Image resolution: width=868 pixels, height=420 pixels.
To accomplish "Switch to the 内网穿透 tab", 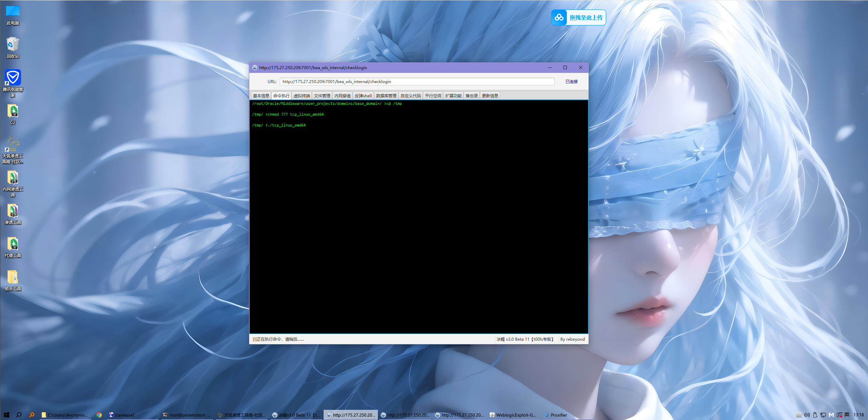I will coord(342,96).
